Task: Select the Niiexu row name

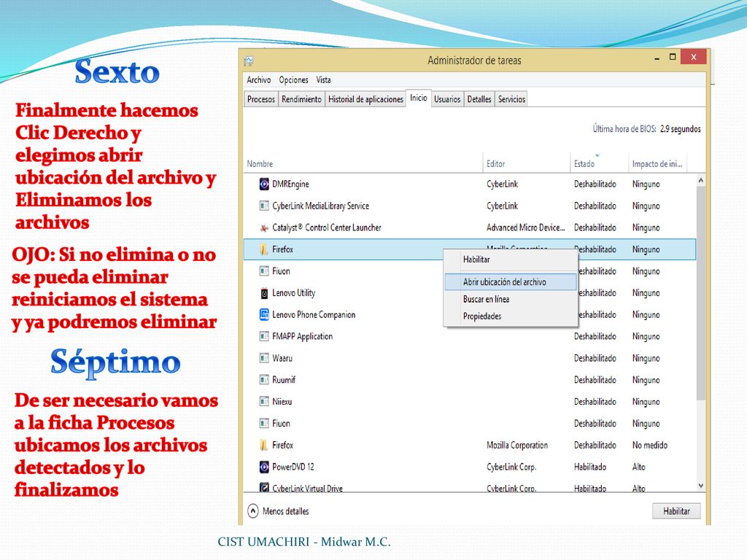Action: pyautogui.click(x=282, y=402)
